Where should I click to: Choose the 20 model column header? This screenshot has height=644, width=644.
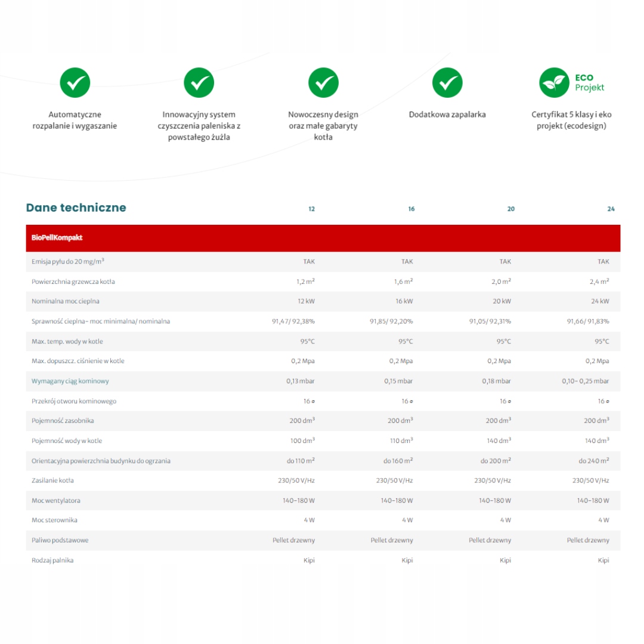(510, 209)
